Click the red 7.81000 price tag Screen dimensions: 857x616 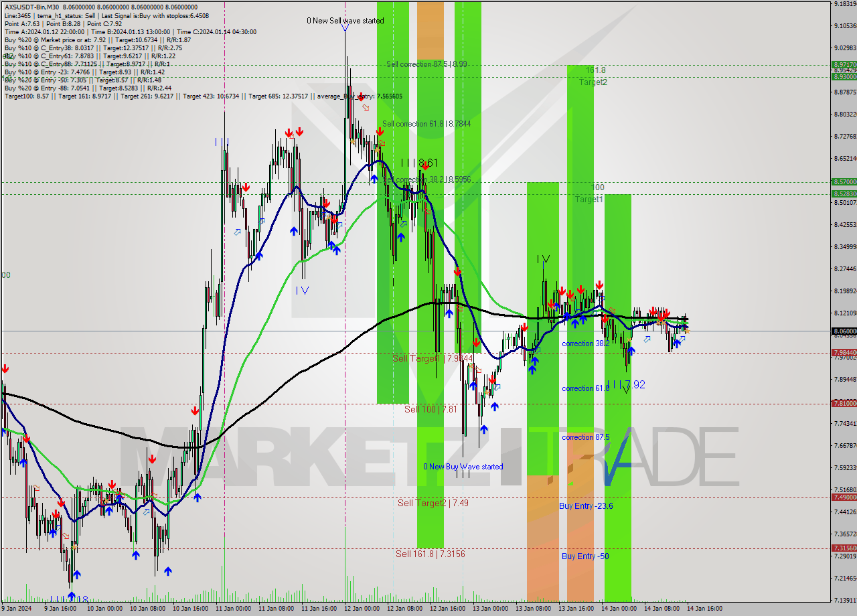(x=844, y=403)
